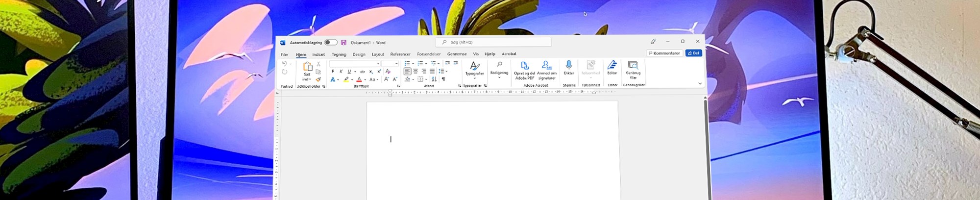Open the Genbrug filer pane

coord(633,68)
